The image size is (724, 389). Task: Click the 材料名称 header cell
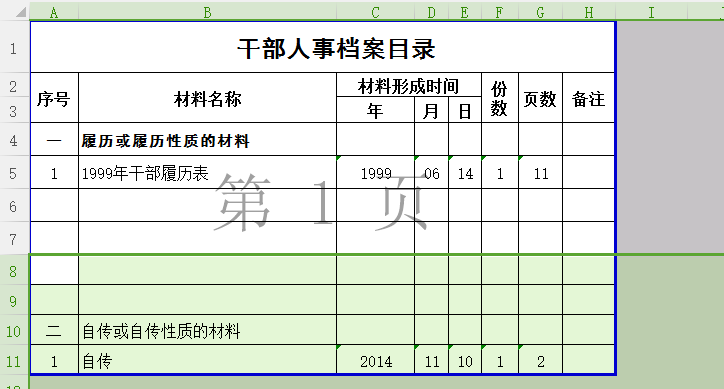pos(207,98)
